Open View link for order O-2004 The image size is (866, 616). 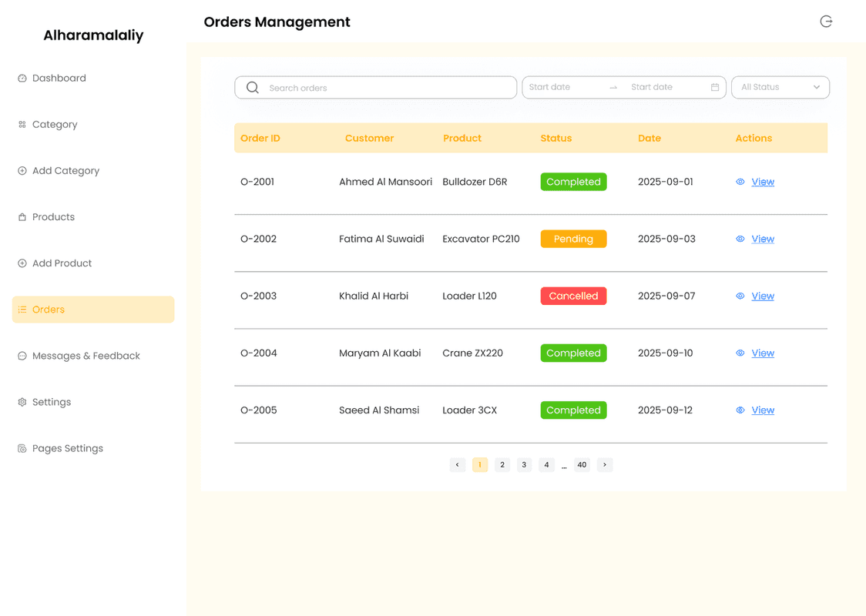pos(763,353)
